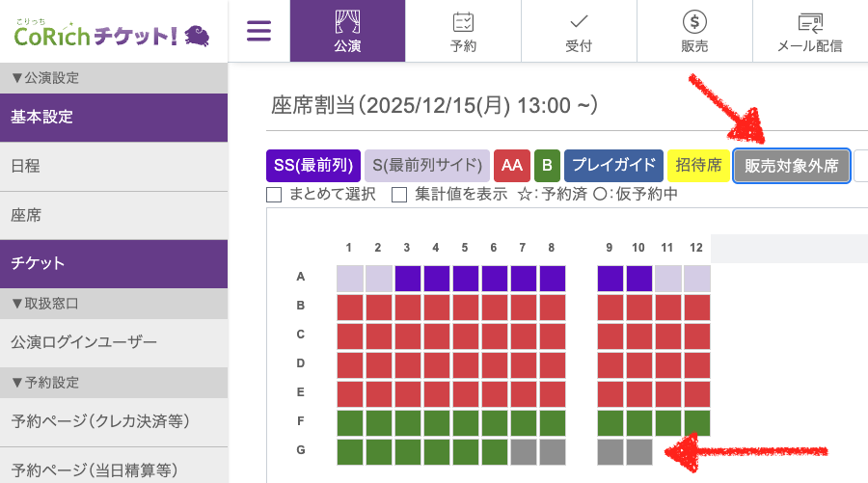This screenshot has height=483, width=868.
Task: Open the 予約 calendar icon
Action: pos(463,23)
